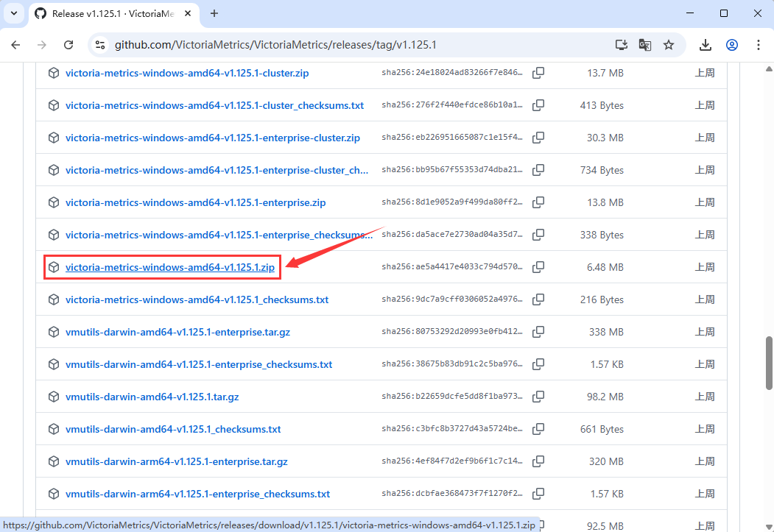Click the page vertical scrollbar thumb
This screenshot has width=774, height=532.
pyautogui.click(x=769, y=362)
